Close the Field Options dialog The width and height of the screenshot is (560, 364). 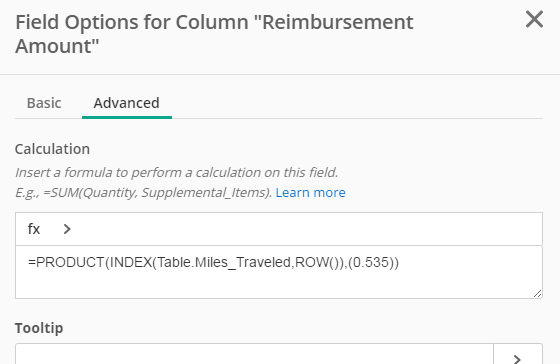(x=534, y=19)
